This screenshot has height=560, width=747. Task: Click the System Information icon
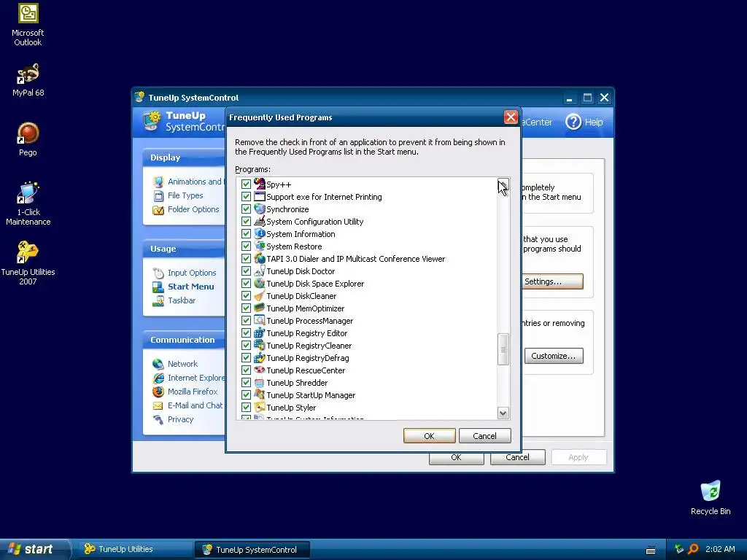tap(259, 233)
